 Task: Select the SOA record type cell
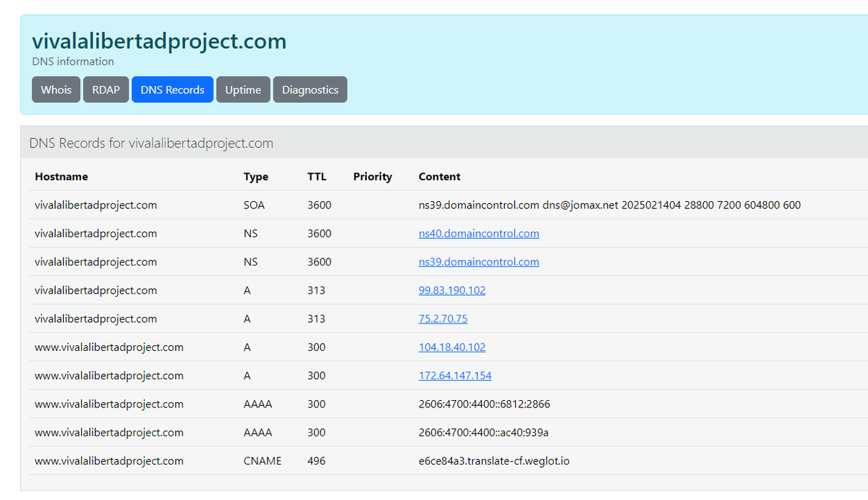coord(255,205)
